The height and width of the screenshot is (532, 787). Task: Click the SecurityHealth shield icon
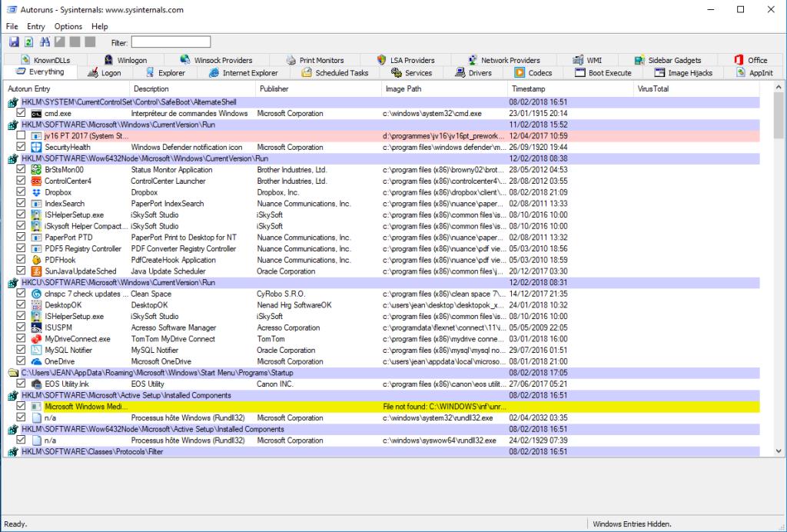[x=35, y=147]
